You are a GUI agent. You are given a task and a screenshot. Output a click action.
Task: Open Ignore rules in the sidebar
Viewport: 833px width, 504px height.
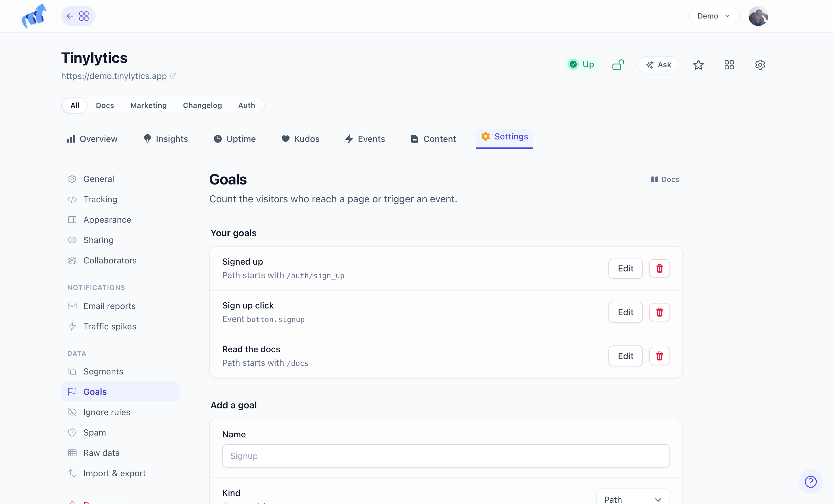120,412
